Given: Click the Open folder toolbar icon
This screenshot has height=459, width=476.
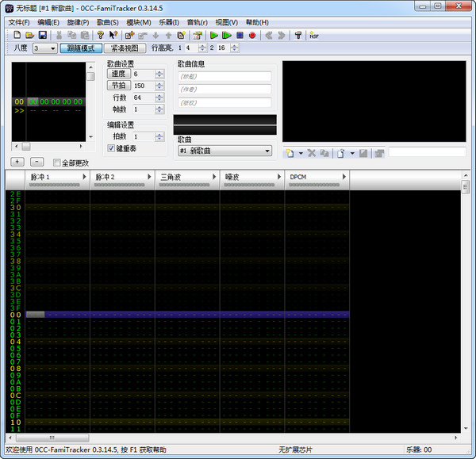Looking at the screenshot, I should (x=29, y=35).
